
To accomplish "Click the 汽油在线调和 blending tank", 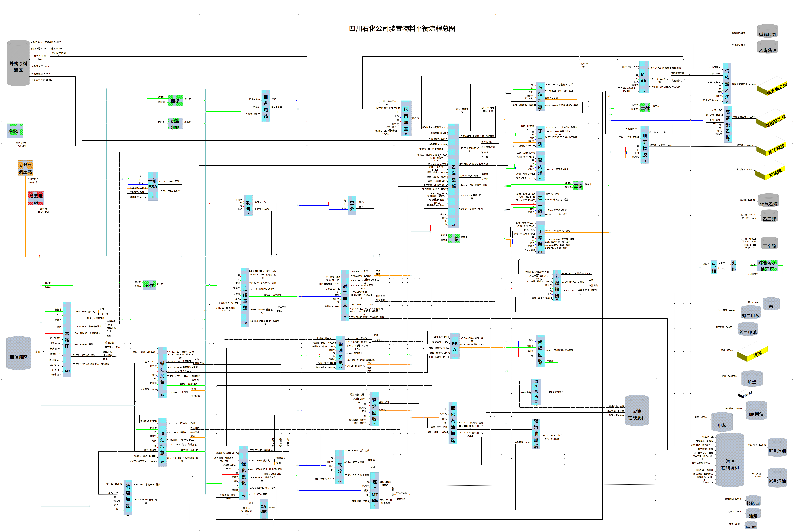I will [730, 460].
